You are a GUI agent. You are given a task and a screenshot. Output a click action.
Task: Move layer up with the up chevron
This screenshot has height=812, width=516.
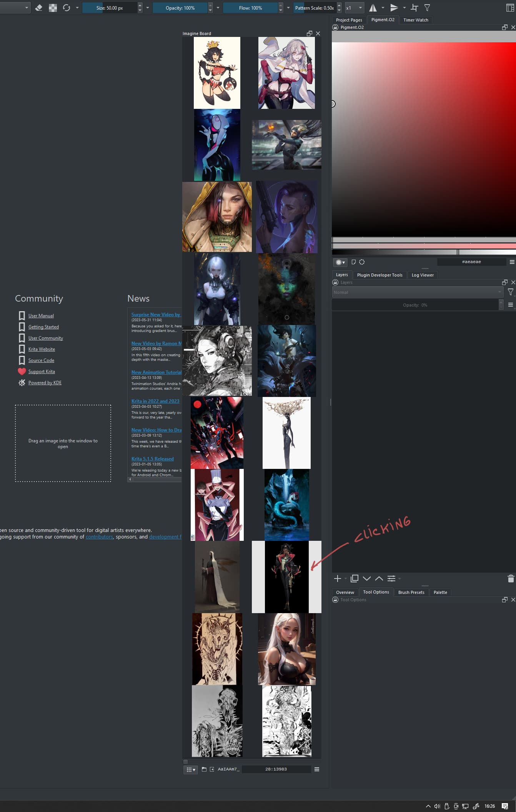379,579
